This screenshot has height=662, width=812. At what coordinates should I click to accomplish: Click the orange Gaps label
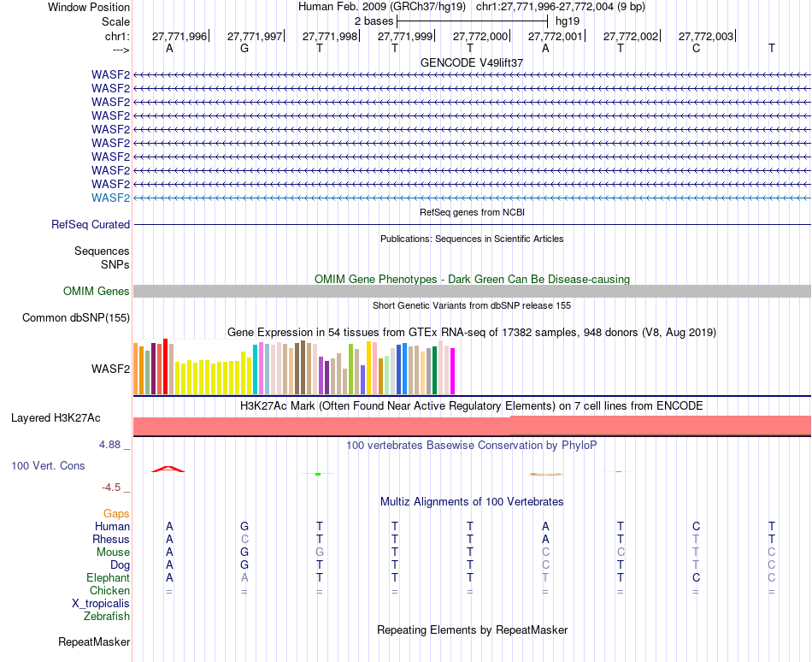(x=116, y=514)
